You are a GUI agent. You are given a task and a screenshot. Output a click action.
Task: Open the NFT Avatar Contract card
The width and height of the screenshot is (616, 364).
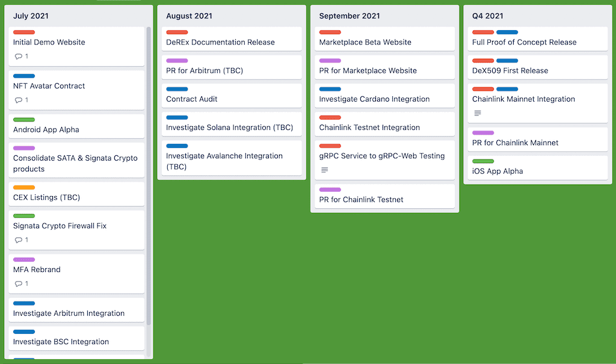pyautogui.click(x=76, y=90)
